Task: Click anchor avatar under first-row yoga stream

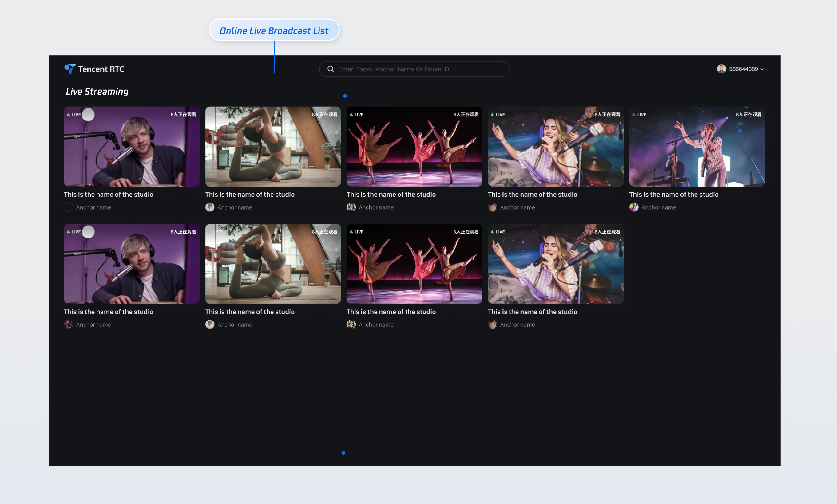Action: pos(210,207)
